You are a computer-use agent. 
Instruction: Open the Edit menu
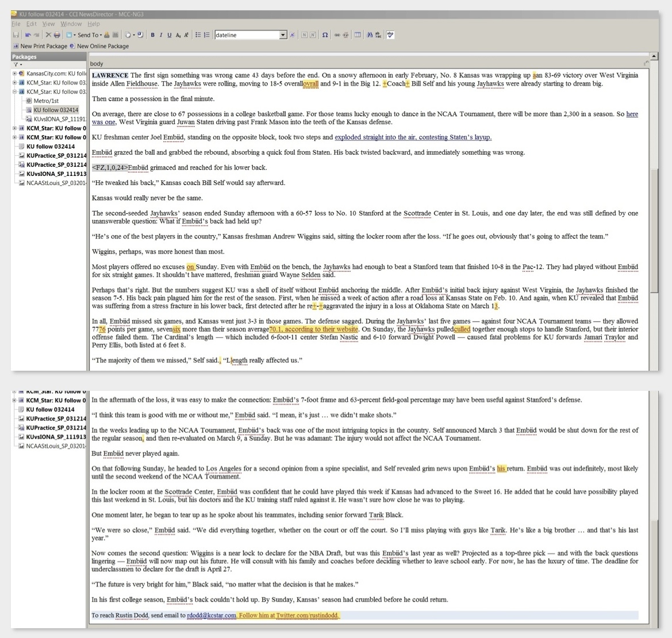(x=31, y=24)
